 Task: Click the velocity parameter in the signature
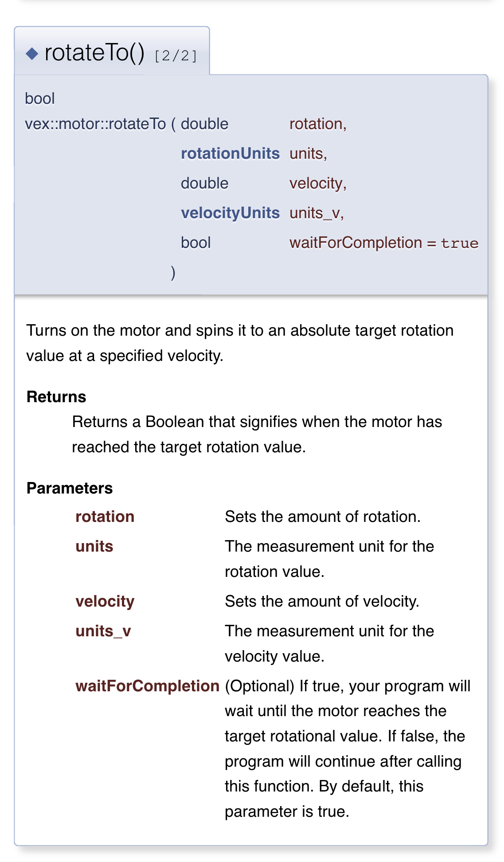coord(317,184)
